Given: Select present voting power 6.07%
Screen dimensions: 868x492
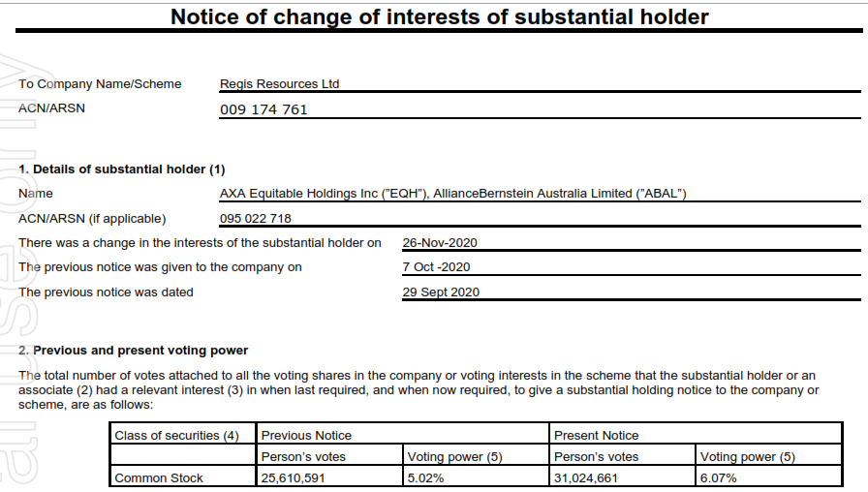Looking at the screenshot, I should (718, 478).
